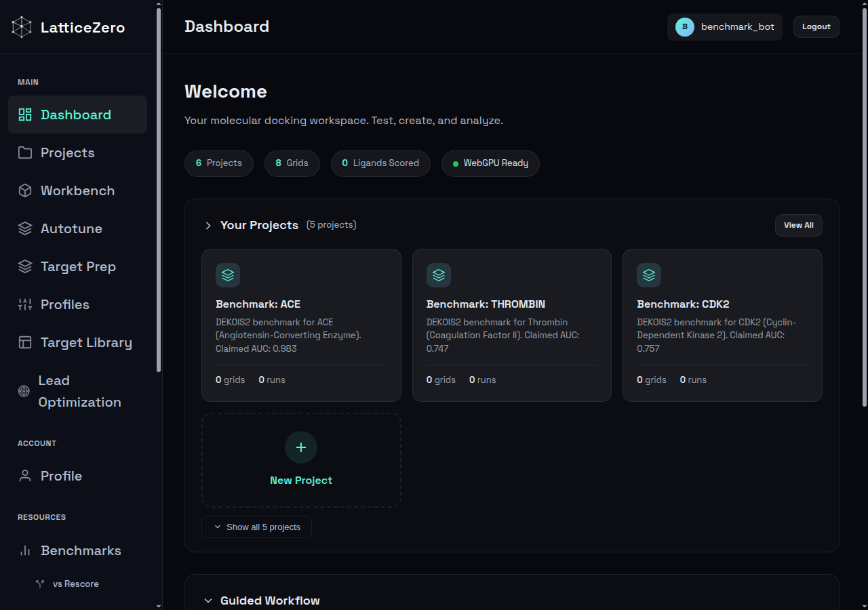This screenshot has height=610, width=868.
Task: Open the Target Library page
Action: coord(77,342)
